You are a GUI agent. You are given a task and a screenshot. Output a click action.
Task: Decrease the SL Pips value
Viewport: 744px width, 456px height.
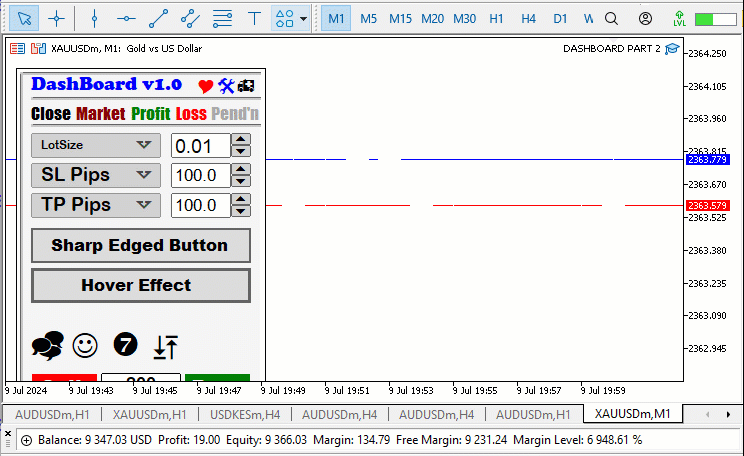(241, 181)
